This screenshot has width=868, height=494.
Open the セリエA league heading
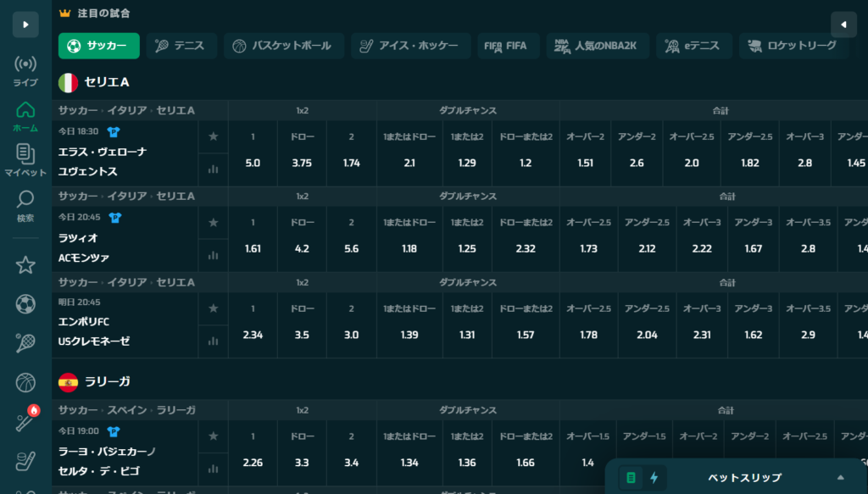point(107,82)
